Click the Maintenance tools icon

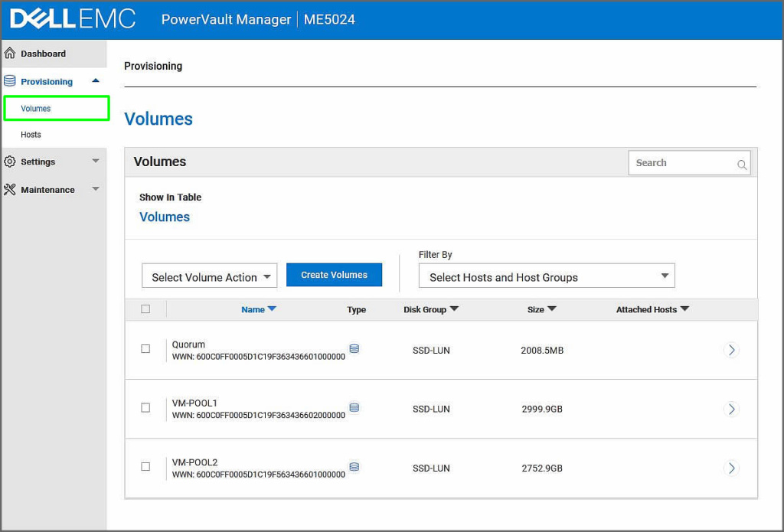click(x=10, y=189)
